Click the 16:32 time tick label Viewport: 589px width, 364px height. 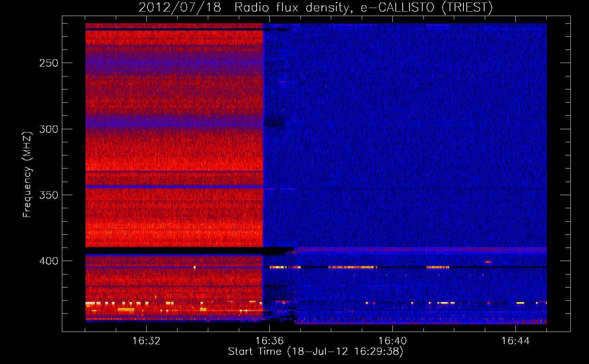click(146, 341)
